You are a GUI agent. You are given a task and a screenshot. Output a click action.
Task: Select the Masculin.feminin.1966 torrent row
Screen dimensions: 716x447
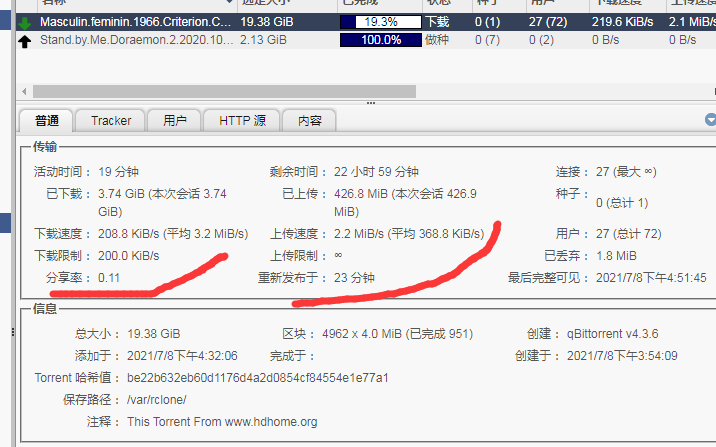coord(137,21)
